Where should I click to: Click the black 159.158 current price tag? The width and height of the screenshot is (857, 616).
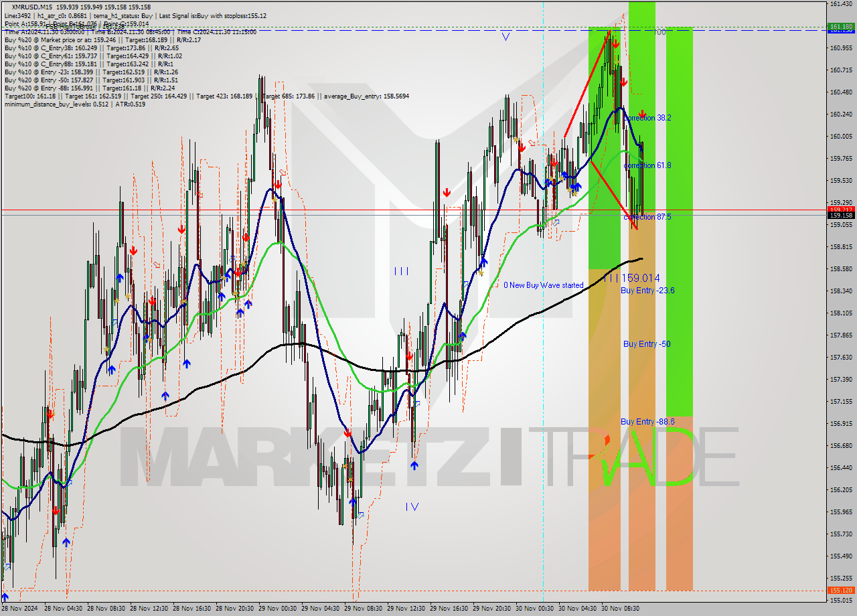[841, 216]
